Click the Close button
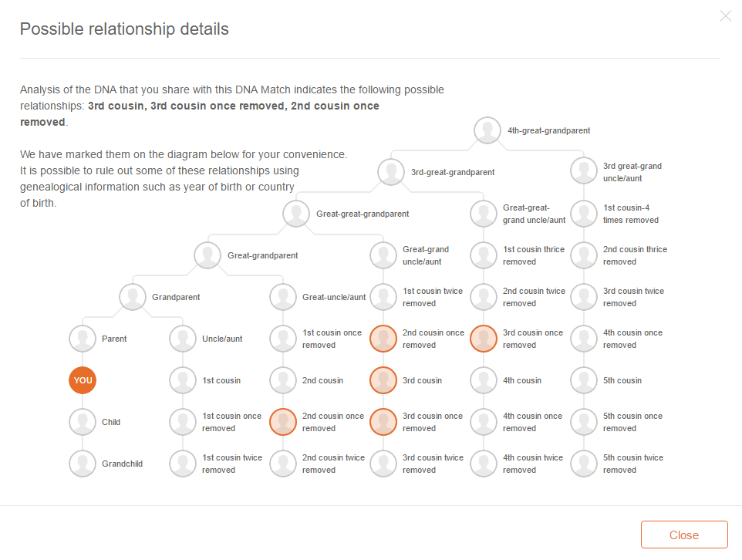Screen dimensions: 742x560 tap(684, 535)
